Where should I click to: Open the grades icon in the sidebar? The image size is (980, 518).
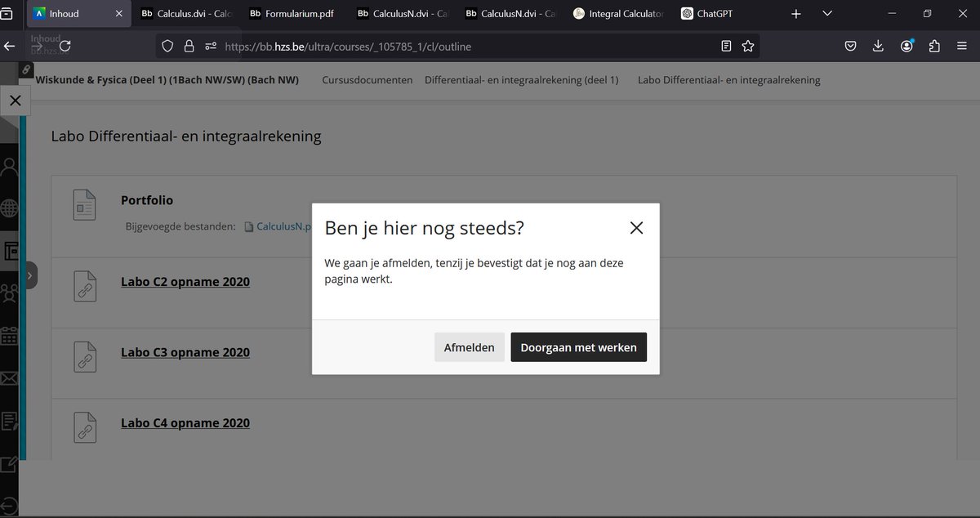(9, 422)
